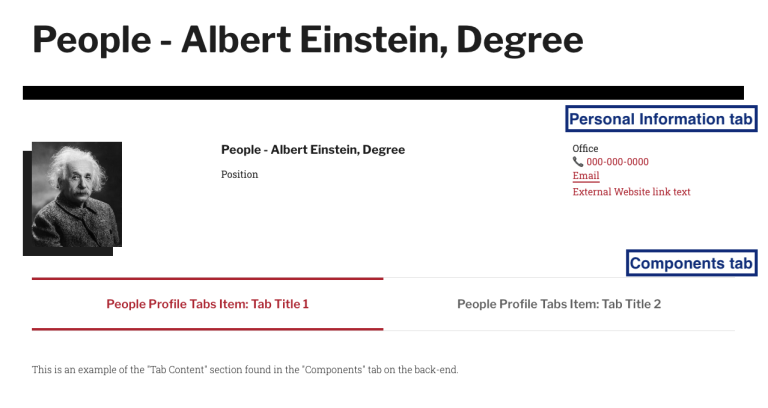Click the Office label above the phone
Image resolution: width=768 pixels, height=408 pixels.
pos(585,148)
